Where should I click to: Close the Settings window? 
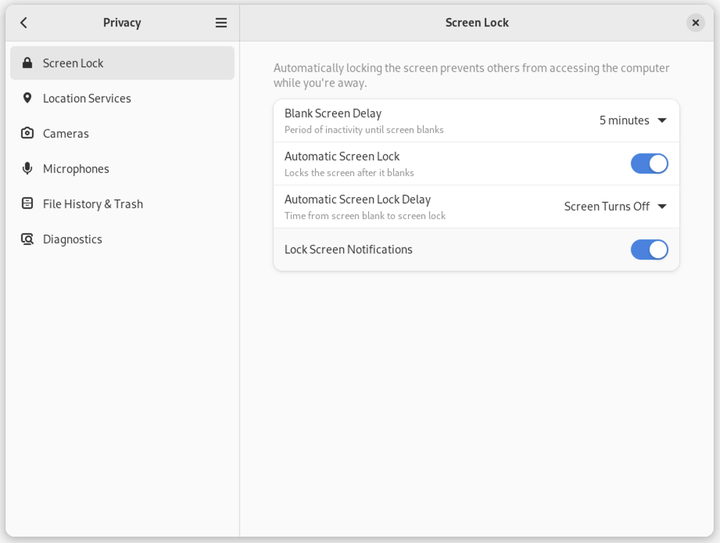695,22
